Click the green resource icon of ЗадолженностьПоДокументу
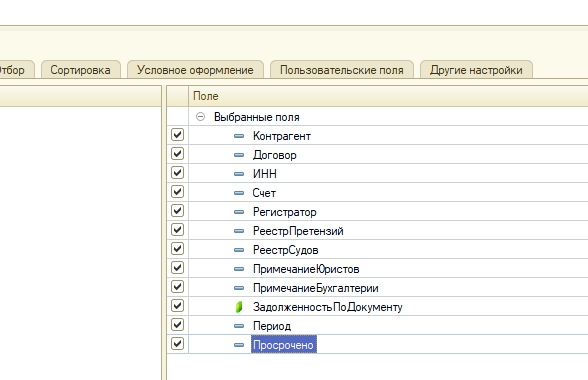The image size is (588, 380). coord(239,307)
